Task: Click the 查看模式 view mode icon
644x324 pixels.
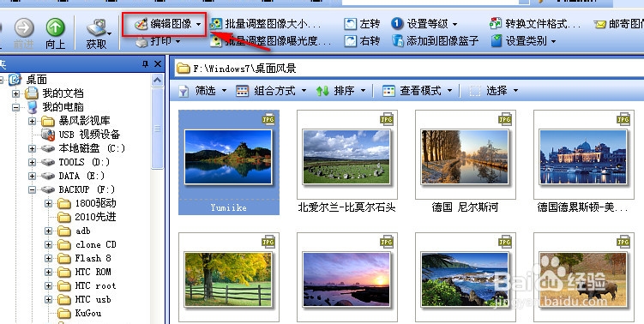Action: tap(388, 91)
